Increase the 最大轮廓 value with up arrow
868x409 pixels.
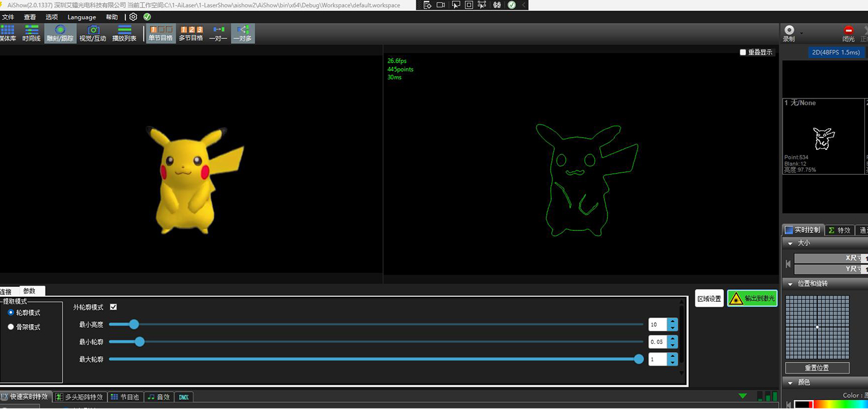click(673, 356)
